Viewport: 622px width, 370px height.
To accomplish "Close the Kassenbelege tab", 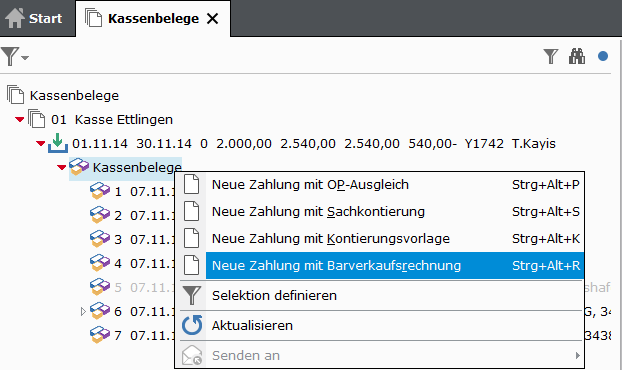I will [213, 19].
